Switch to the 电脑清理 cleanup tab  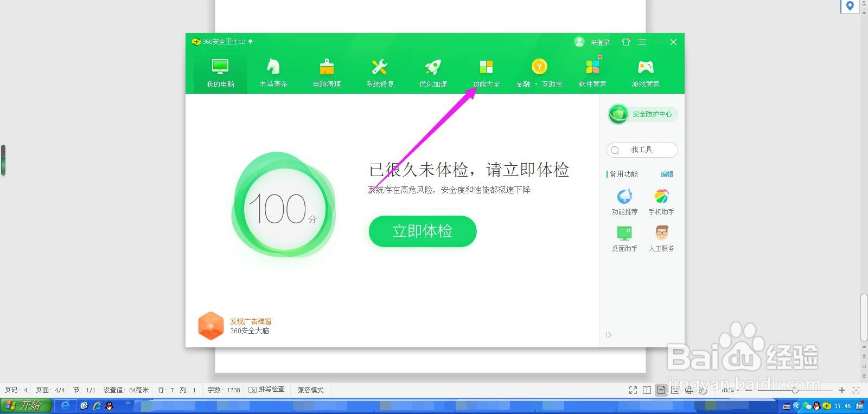[327, 73]
